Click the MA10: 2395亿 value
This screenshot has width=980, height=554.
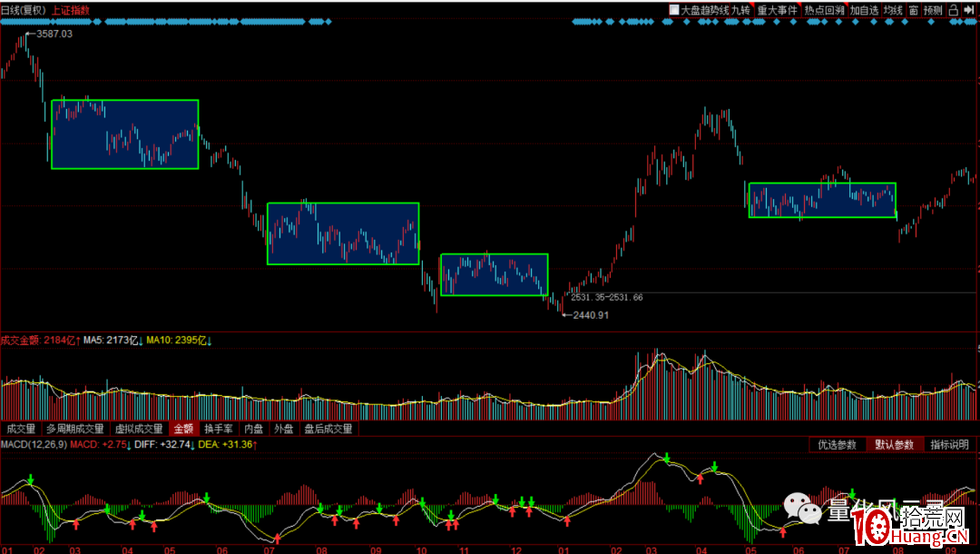(x=176, y=341)
